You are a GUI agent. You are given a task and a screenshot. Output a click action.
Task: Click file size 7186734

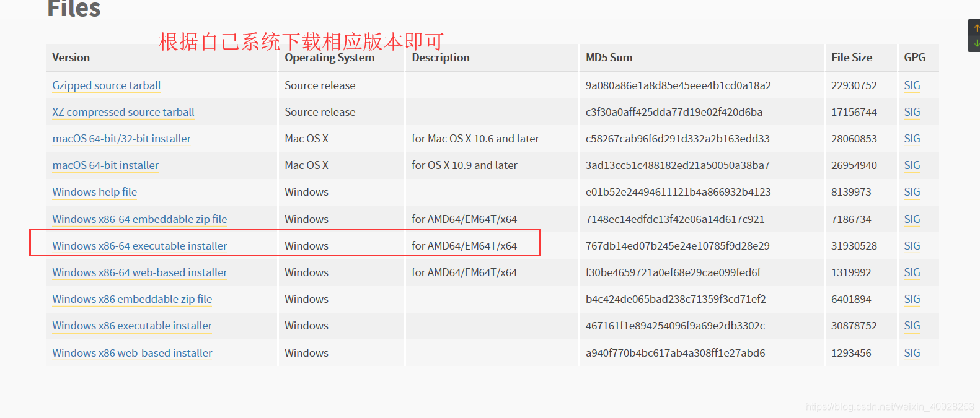(x=851, y=219)
